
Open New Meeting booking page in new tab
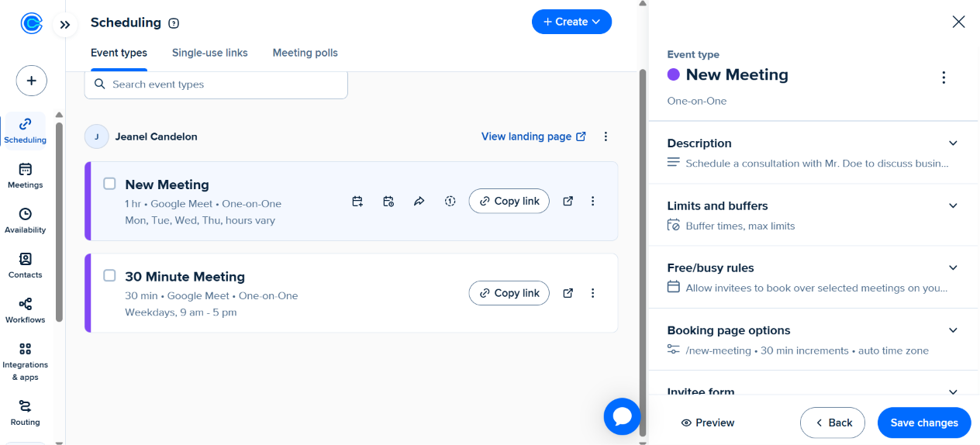click(x=568, y=202)
